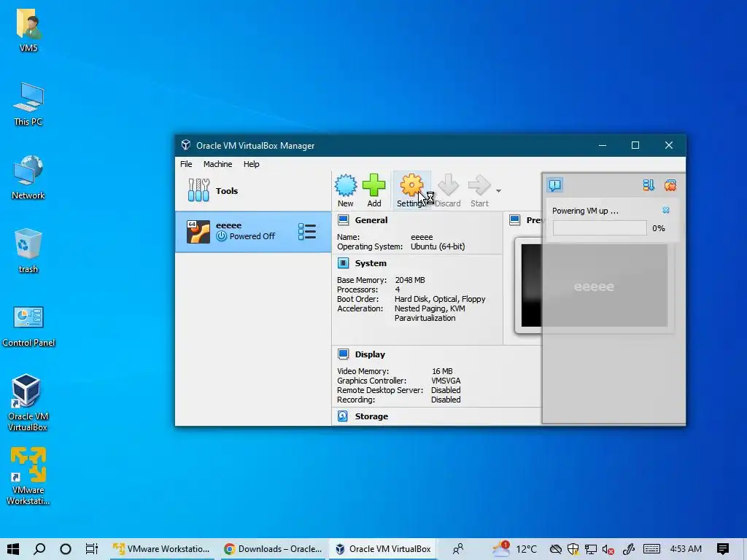Click the Start arrow icon

479,185
